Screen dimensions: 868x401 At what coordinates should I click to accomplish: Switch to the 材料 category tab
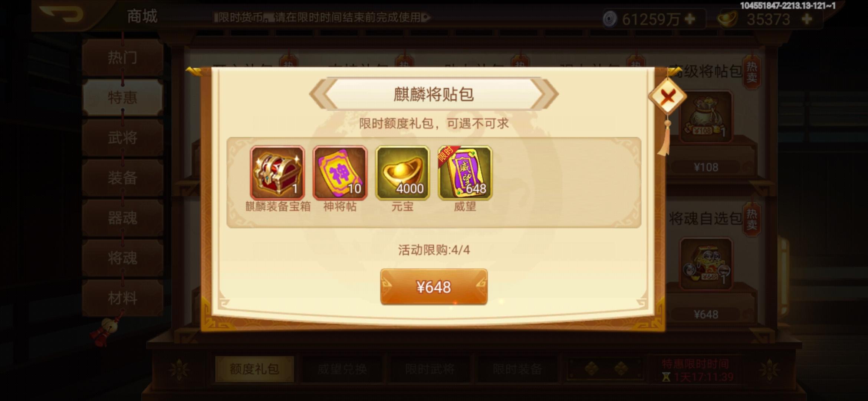pyautogui.click(x=122, y=298)
